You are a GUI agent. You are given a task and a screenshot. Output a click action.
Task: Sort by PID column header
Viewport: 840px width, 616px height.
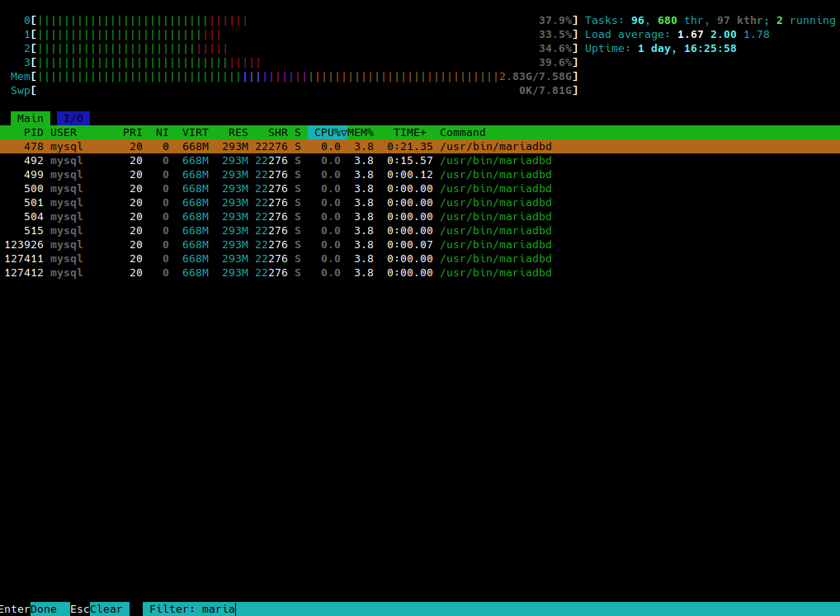coord(34,132)
